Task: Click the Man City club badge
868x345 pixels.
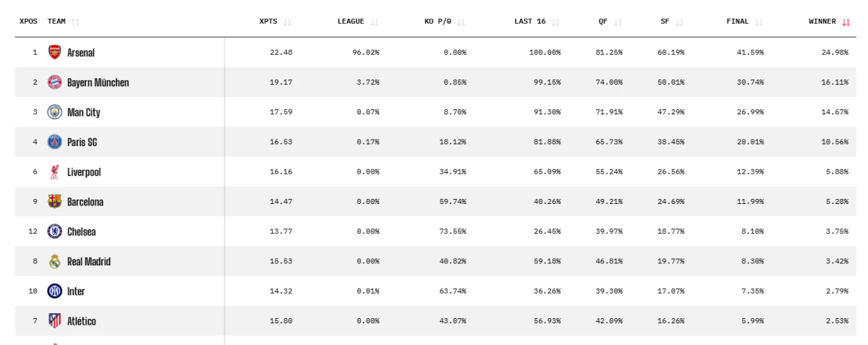Action: [55, 112]
